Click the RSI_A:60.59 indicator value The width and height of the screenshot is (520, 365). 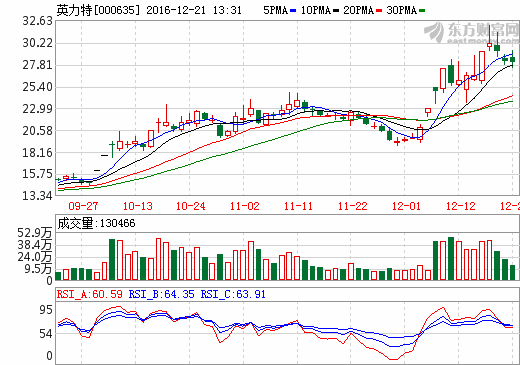[90, 294]
